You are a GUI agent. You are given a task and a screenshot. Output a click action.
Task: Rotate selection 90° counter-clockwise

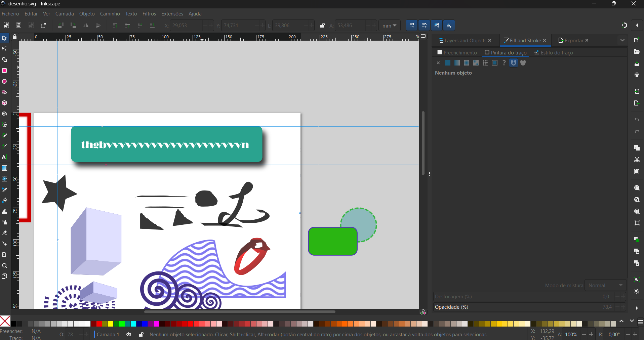pyautogui.click(x=61, y=25)
